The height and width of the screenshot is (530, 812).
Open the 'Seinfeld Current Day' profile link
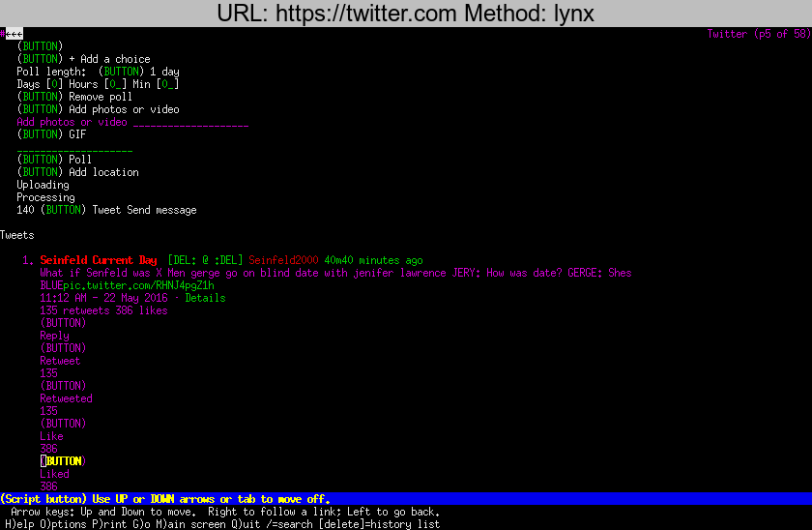pyautogui.click(x=99, y=260)
